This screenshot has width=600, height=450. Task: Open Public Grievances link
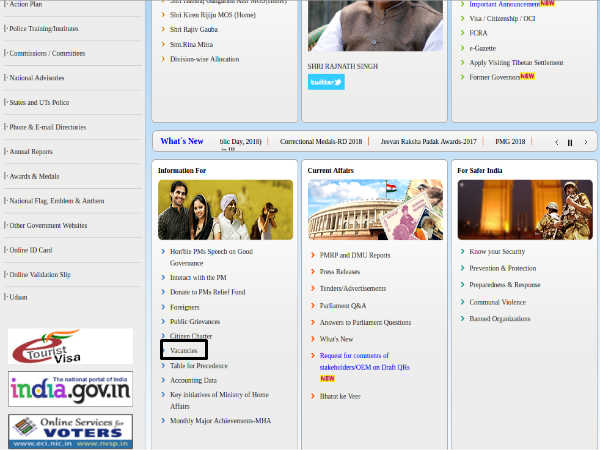[195, 322]
